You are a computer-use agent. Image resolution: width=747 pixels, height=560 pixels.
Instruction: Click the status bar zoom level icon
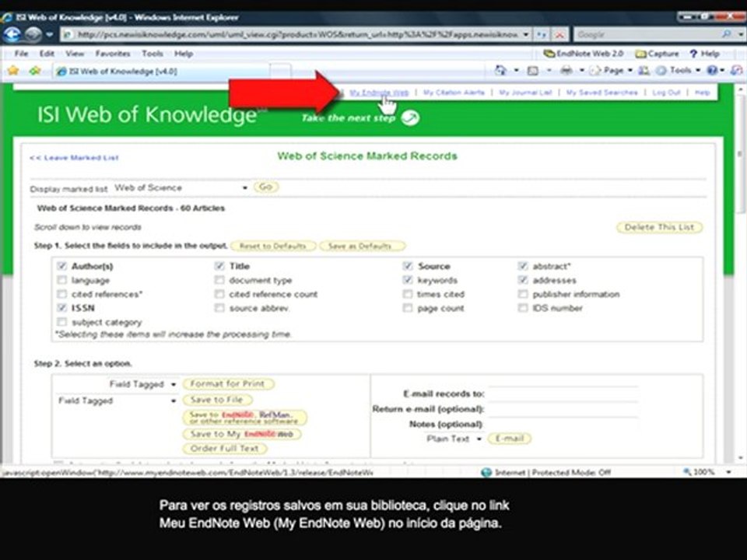click(x=687, y=472)
